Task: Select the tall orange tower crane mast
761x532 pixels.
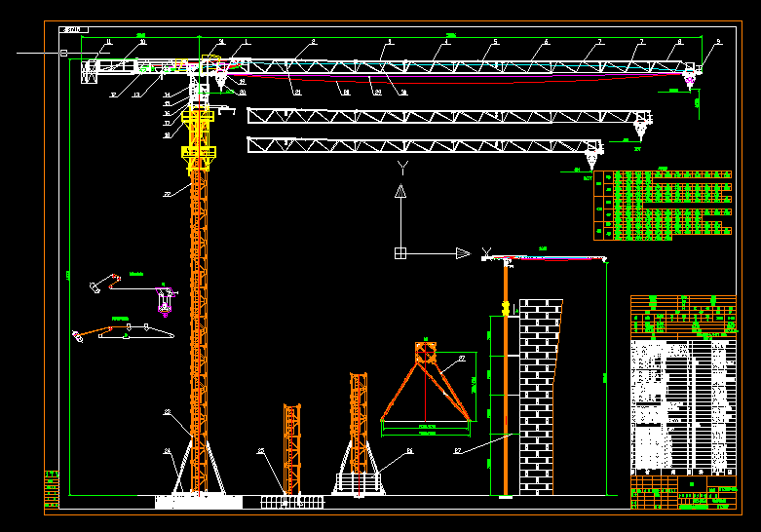Action: (x=199, y=330)
